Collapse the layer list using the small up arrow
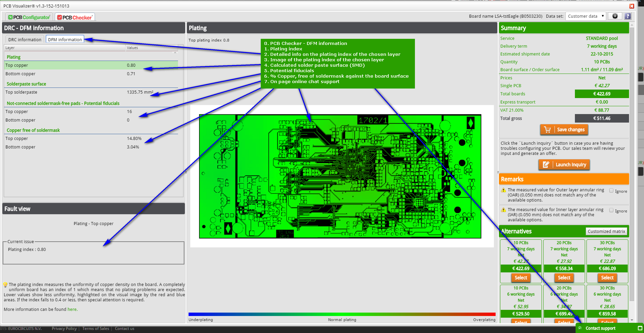Screen dimensions: 644x333 point(175,52)
